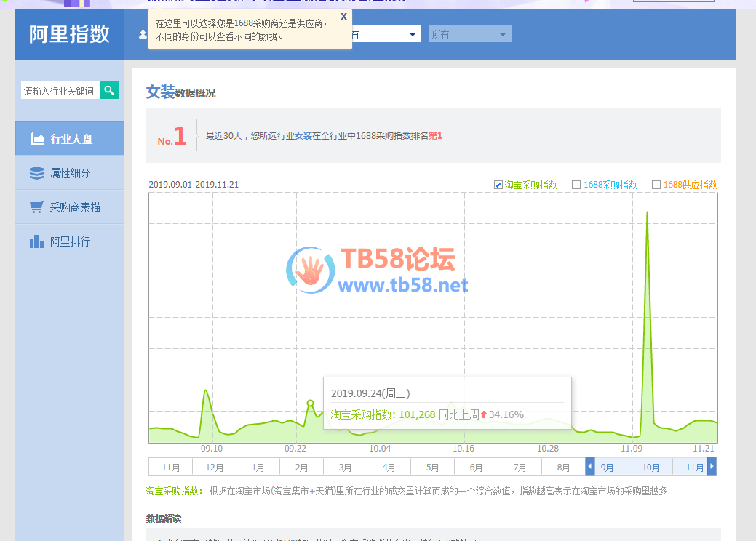This screenshot has width=756, height=541.
Task: Select 7月 on the timeline
Action: pyautogui.click(x=520, y=468)
